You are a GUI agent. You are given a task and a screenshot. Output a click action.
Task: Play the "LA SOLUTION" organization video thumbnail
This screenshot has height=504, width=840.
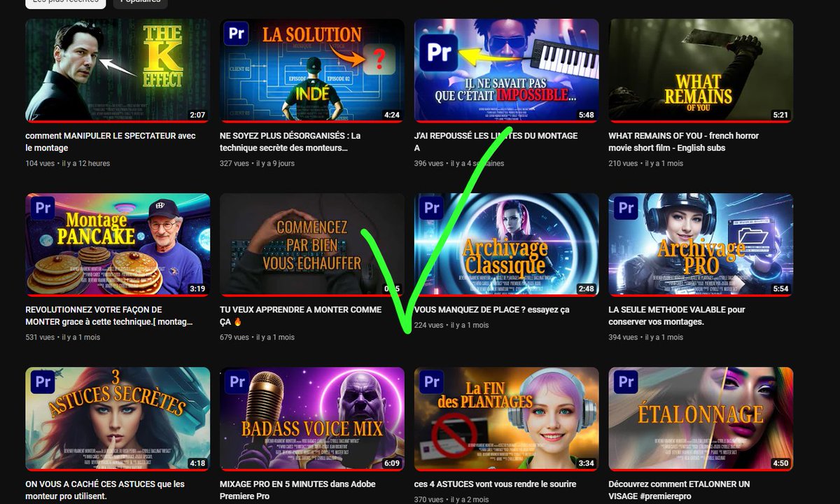311,69
